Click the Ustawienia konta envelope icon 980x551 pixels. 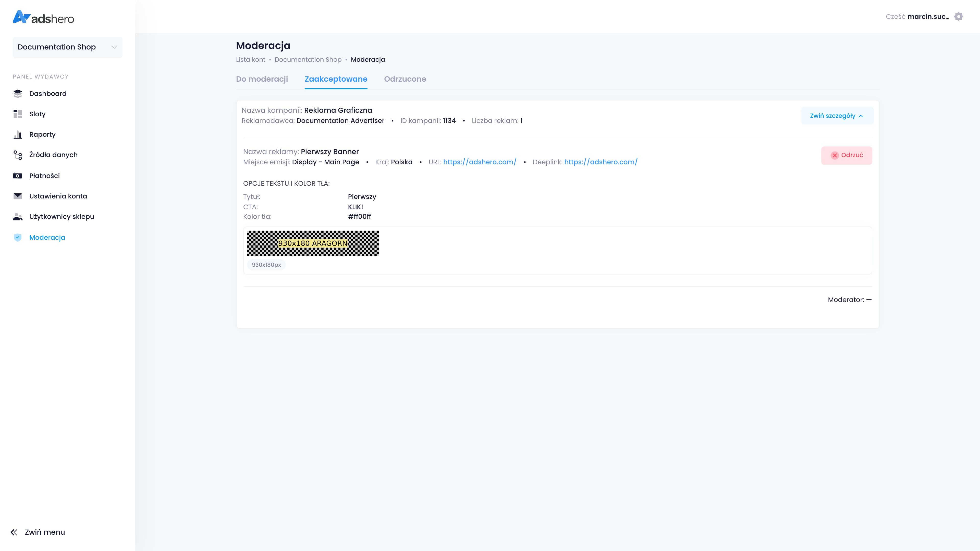tap(18, 196)
